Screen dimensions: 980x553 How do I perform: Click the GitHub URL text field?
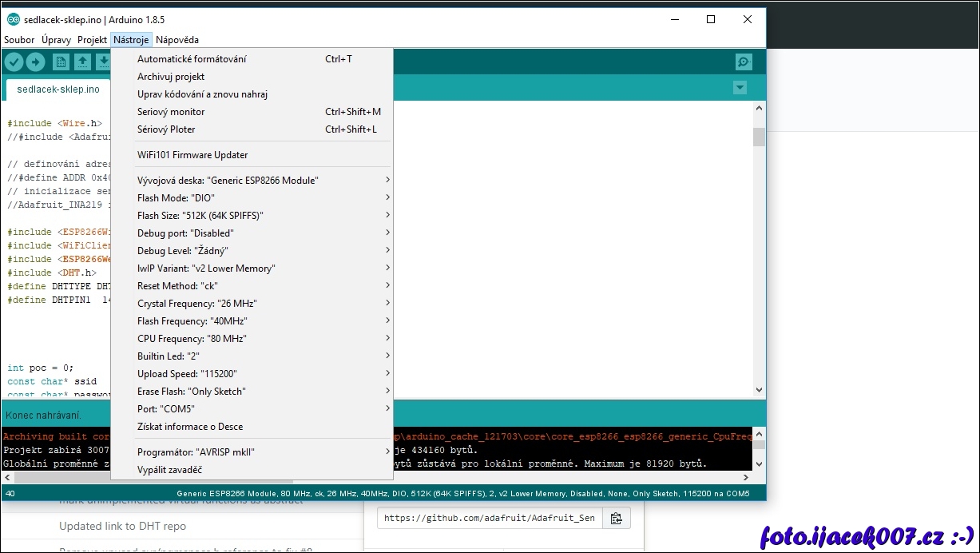click(489, 518)
